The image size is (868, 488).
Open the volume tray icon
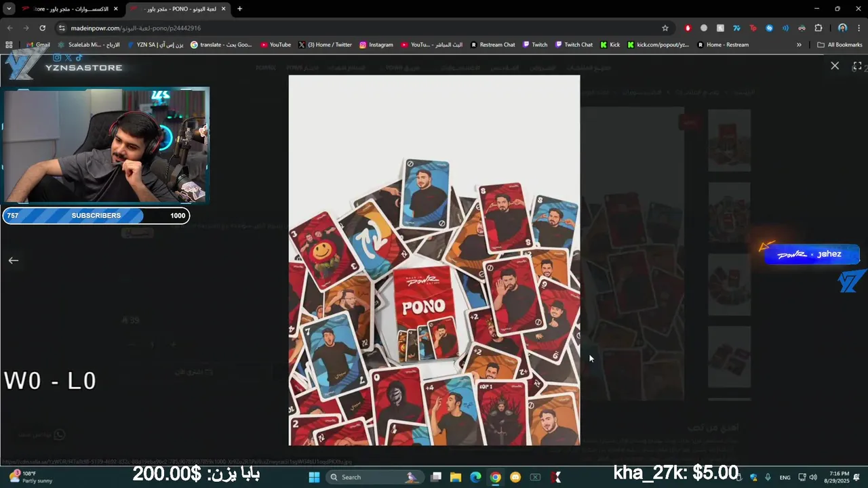click(813, 477)
